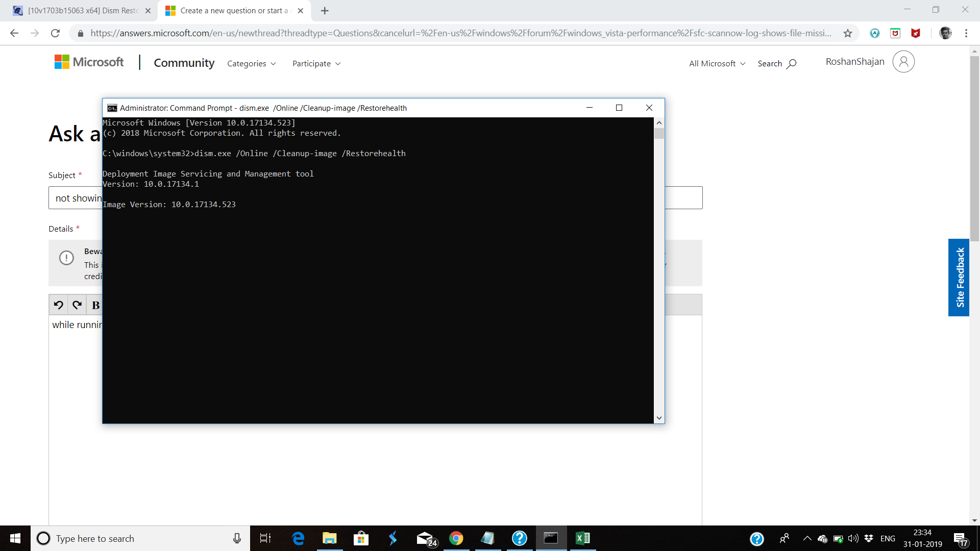
Task: Expand the Participate dropdown
Action: [316, 63]
